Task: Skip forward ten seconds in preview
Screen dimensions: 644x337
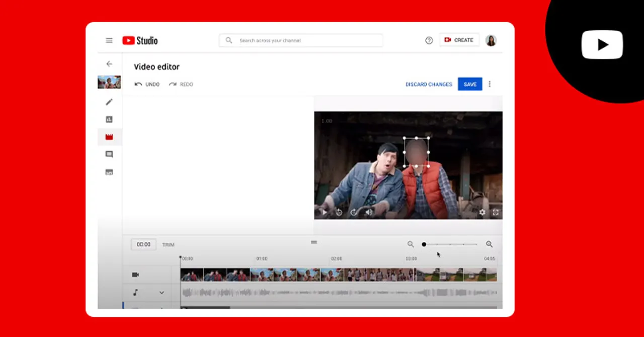Action: pos(354,212)
